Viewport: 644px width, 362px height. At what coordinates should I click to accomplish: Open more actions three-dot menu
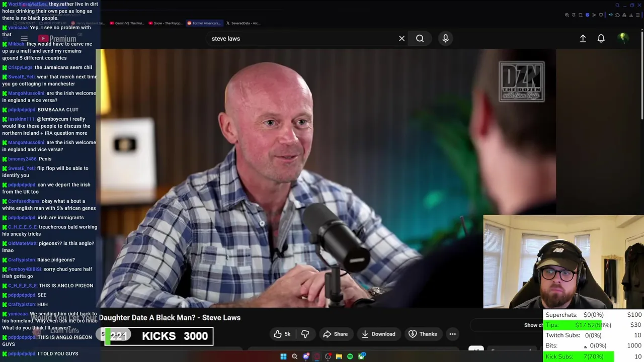452,334
